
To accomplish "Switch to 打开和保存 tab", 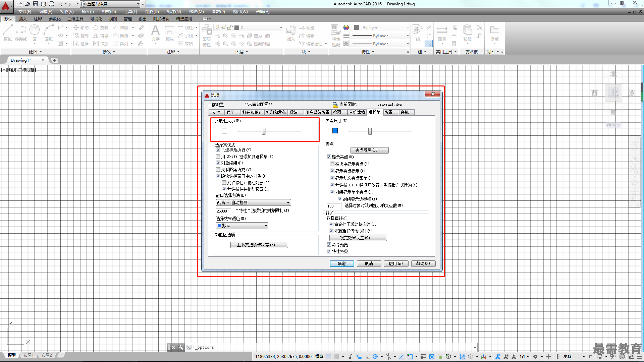I will 252,112.
